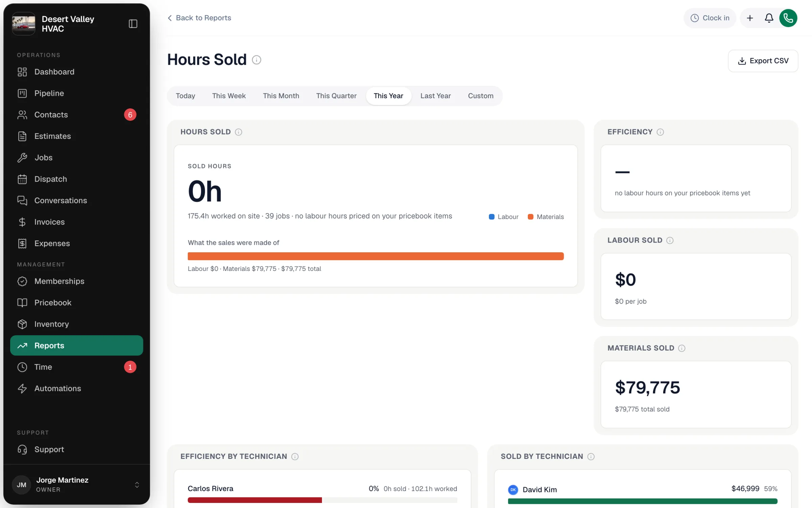812x508 pixels.
Task: Click '$0 per job' text
Action: pyautogui.click(x=630, y=301)
